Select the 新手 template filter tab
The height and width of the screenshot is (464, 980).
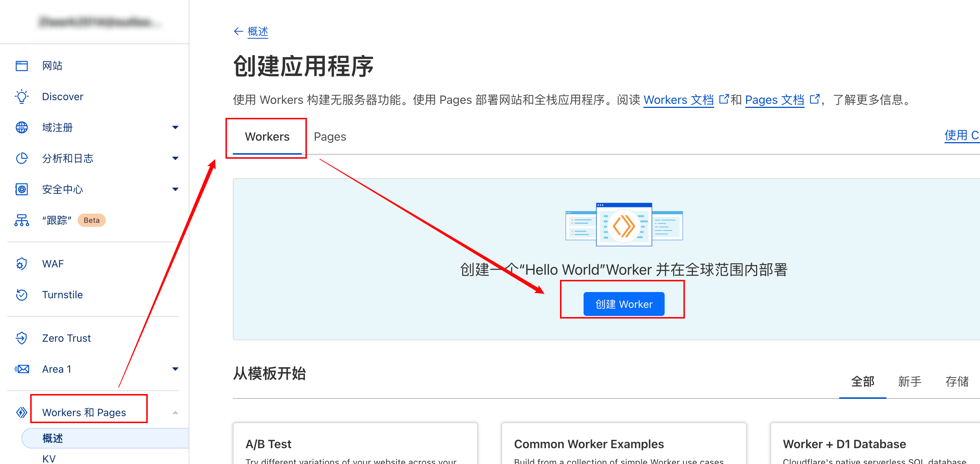coord(909,382)
